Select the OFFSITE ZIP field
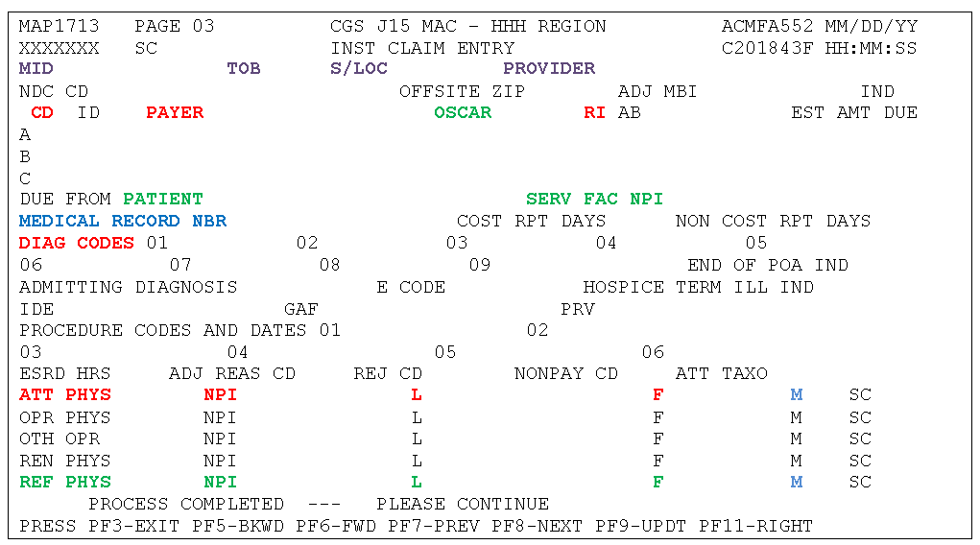 [x=462, y=92]
